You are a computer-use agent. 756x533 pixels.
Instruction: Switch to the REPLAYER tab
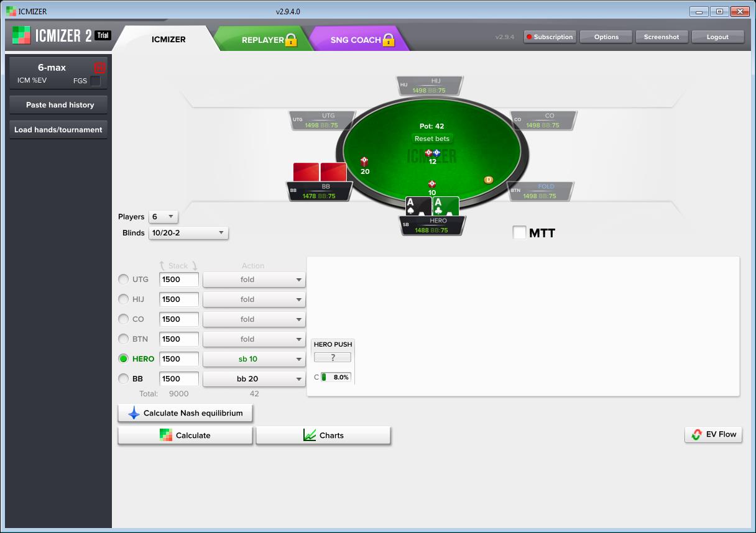coord(262,40)
